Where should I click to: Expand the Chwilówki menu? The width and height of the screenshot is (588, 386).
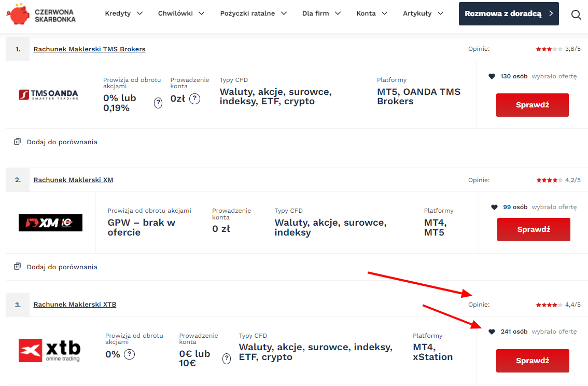point(181,13)
